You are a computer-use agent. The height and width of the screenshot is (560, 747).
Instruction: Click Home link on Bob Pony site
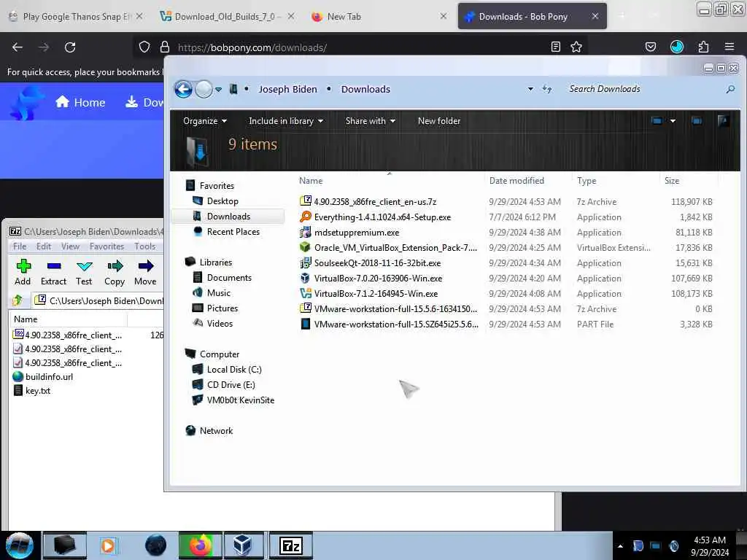[x=80, y=102]
